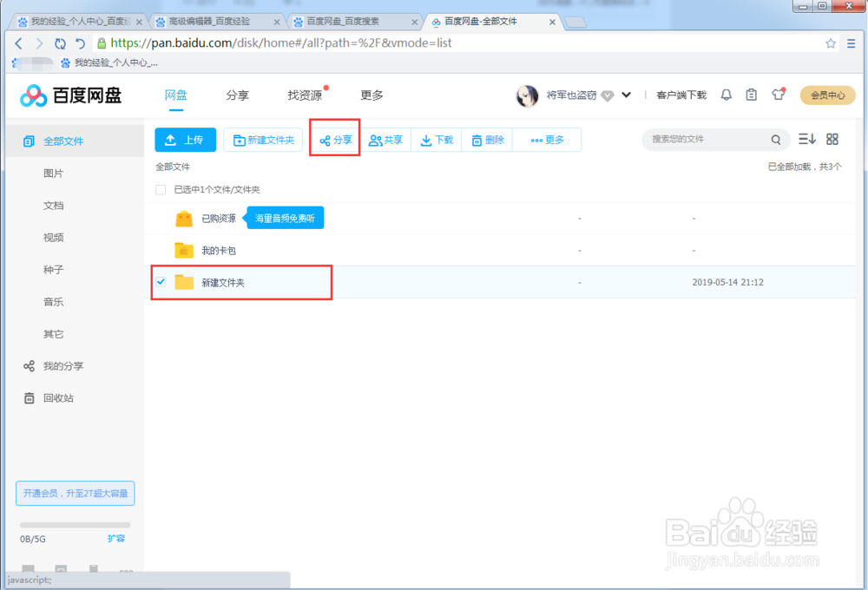Open the 已购资源 folder
The height and width of the screenshot is (590, 868).
point(219,219)
